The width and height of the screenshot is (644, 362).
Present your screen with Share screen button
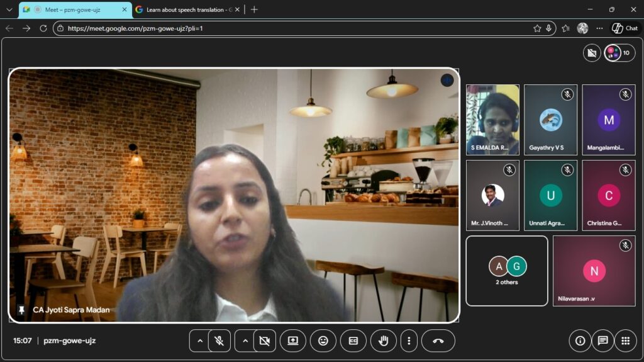[x=292, y=341]
